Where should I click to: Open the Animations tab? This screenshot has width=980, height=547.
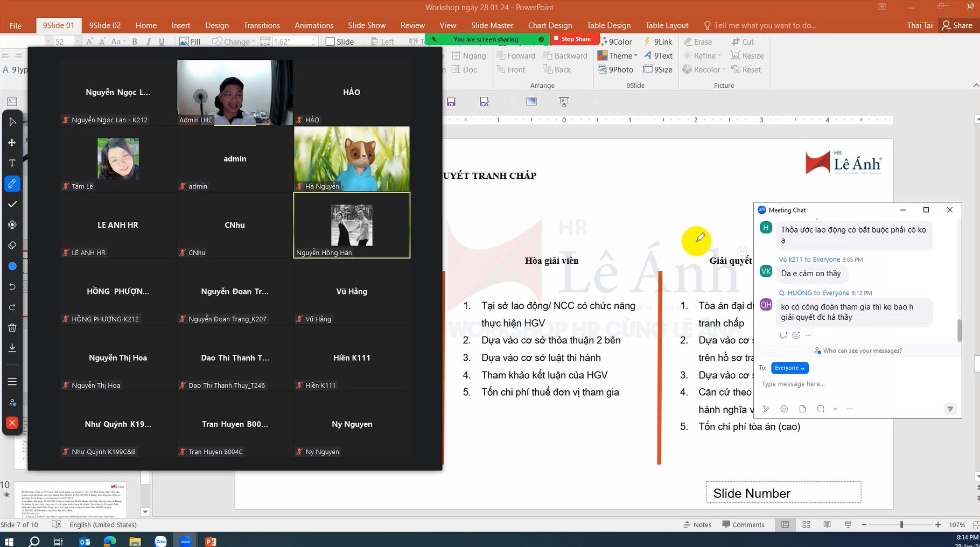coord(313,25)
